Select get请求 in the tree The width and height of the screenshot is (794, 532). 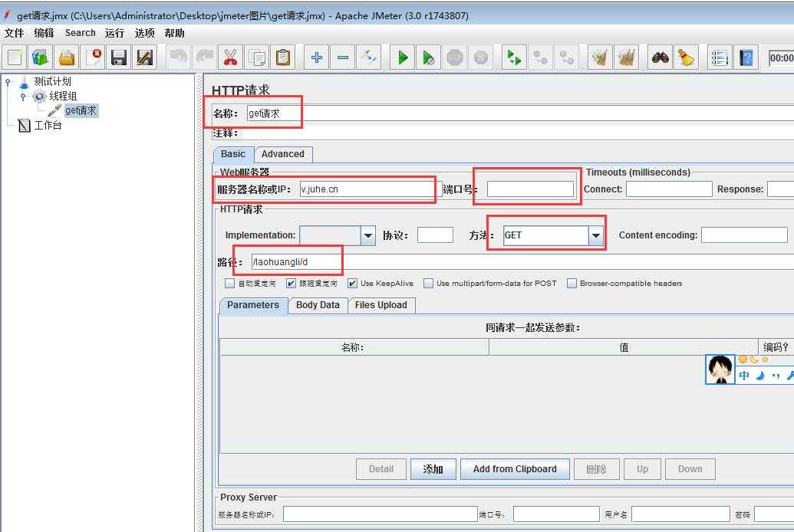click(81, 110)
